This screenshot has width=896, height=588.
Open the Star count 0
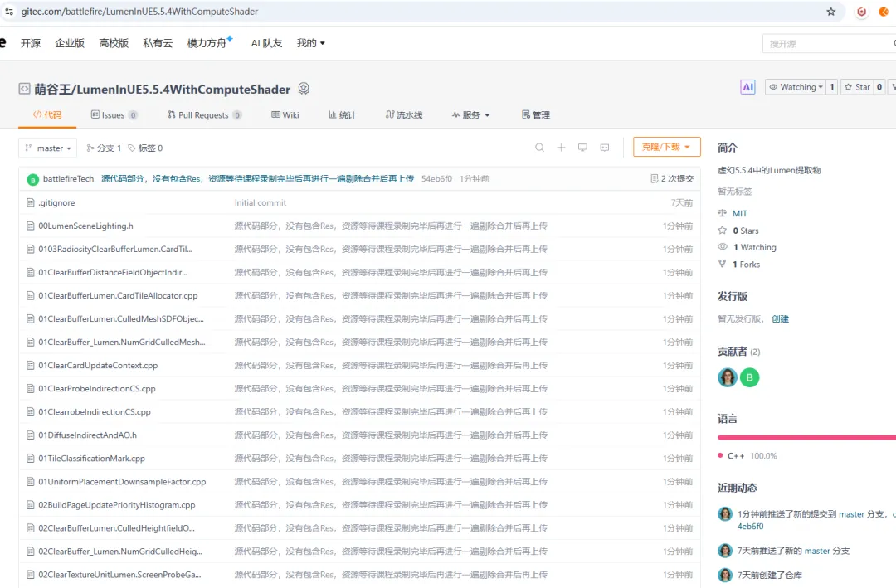point(879,87)
